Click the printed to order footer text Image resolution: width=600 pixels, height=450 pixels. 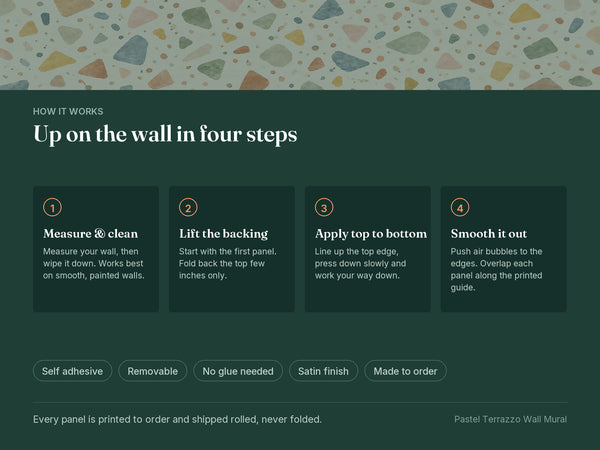click(x=177, y=419)
